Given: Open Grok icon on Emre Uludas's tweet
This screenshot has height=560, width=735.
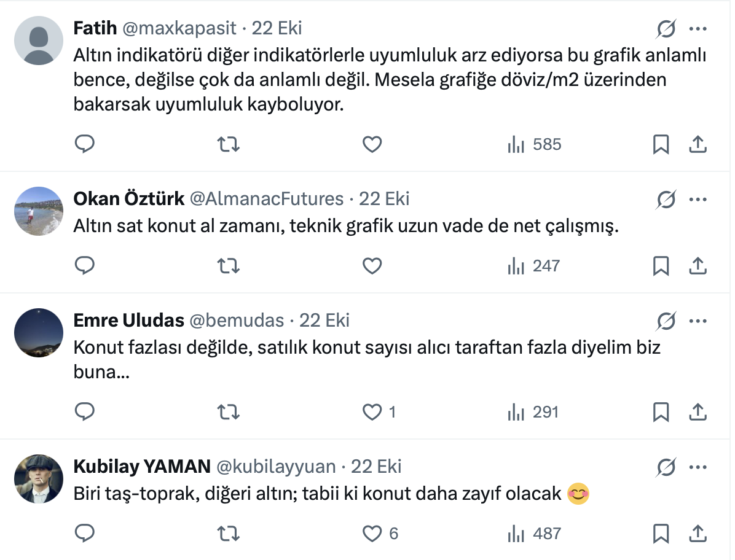Looking at the screenshot, I should point(666,321).
